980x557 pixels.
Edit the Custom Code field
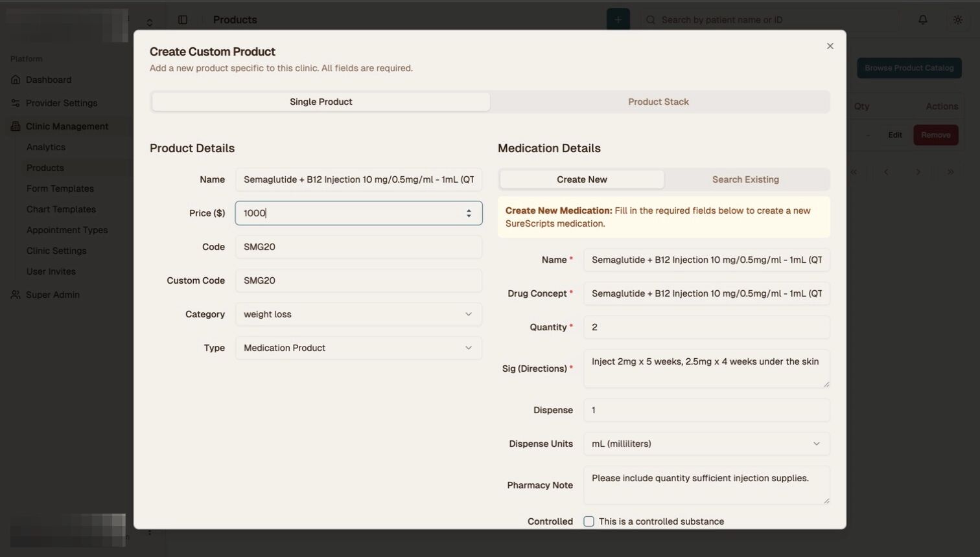(x=358, y=280)
